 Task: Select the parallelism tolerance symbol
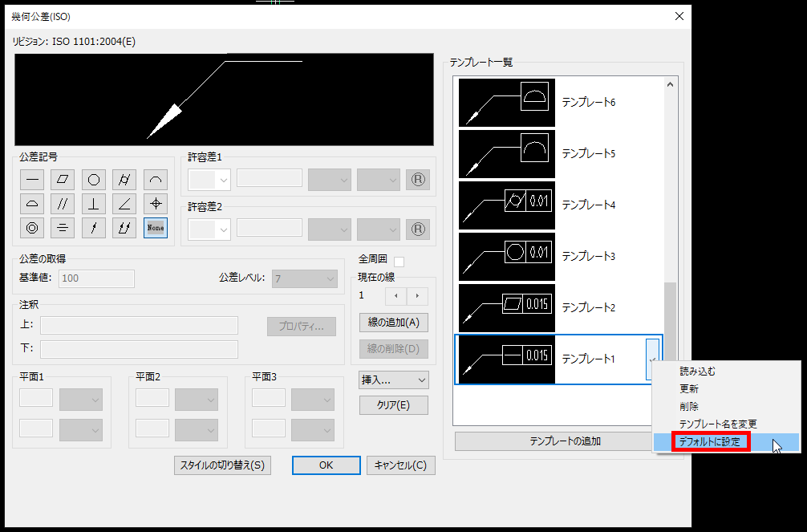click(63, 204)
